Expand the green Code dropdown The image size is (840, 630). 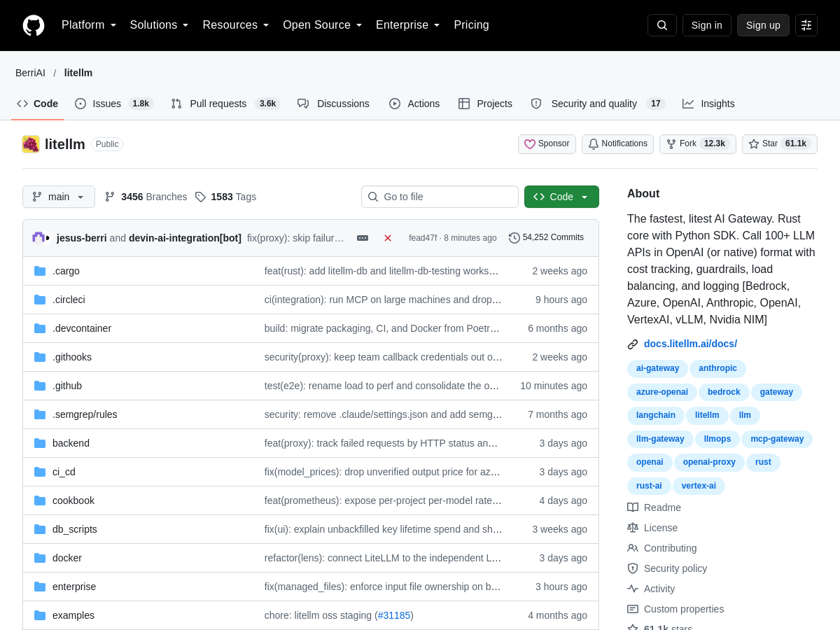(x=561, y=197)
